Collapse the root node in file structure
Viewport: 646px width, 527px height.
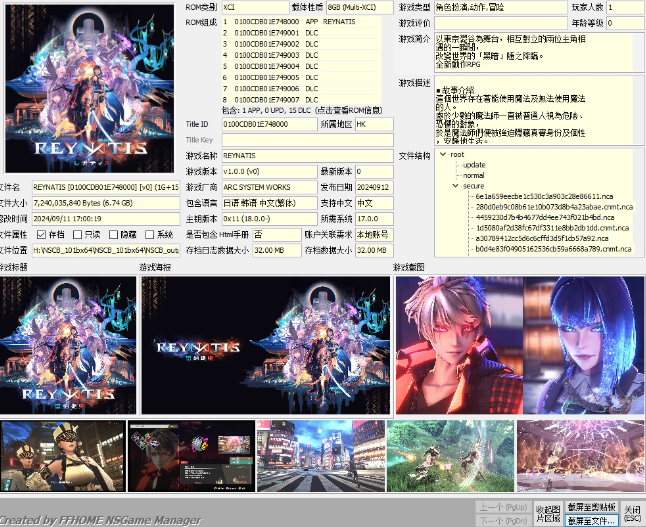pyautogui.click(x=443, y=155)
